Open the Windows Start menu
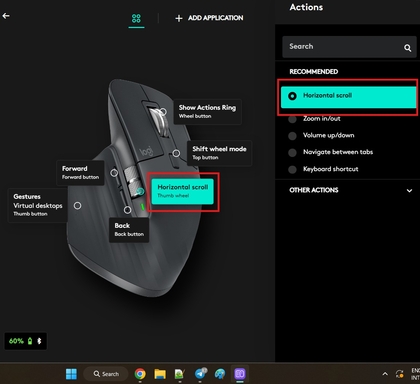 point(71,374)
